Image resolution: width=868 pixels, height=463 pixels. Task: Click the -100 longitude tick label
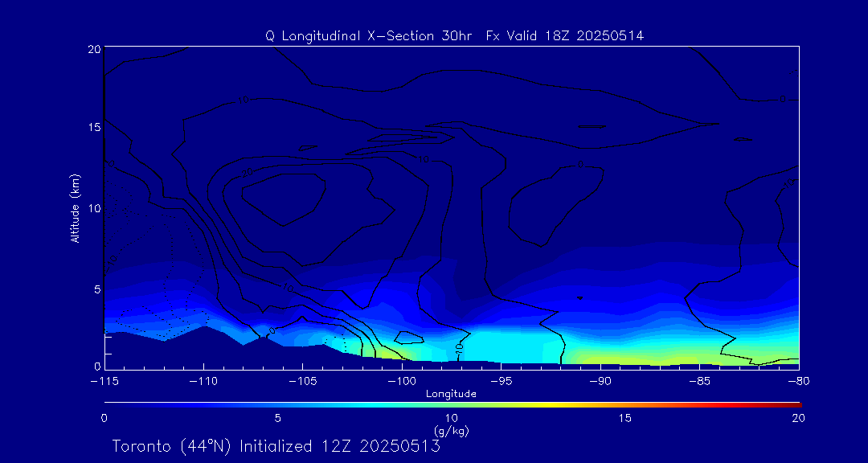click(402, 382)
